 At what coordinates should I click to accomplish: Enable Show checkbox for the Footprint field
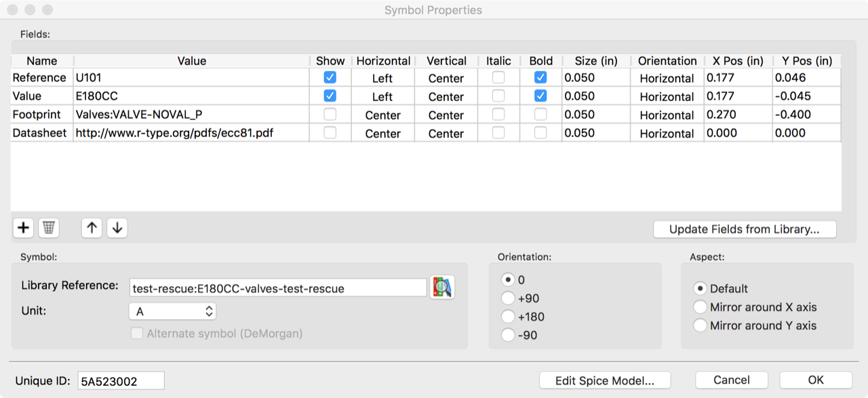[330, 115]
